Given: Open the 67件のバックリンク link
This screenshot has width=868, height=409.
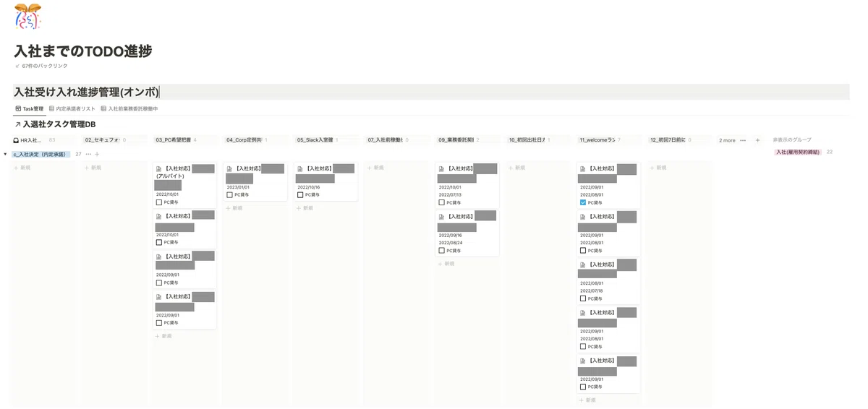Looking at the screenshot, I should pos(45,66).
